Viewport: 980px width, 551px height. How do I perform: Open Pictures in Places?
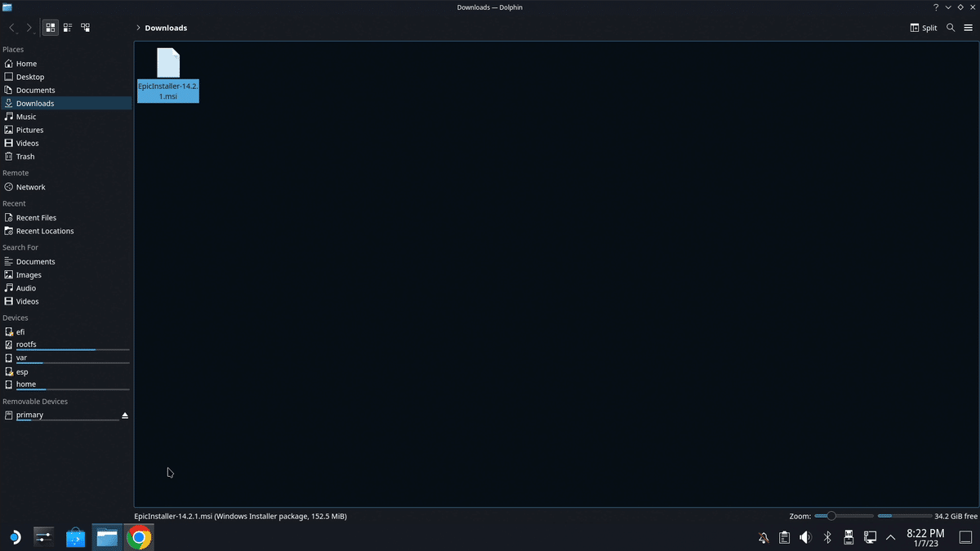pyautogui.click(x=65, y=130)
